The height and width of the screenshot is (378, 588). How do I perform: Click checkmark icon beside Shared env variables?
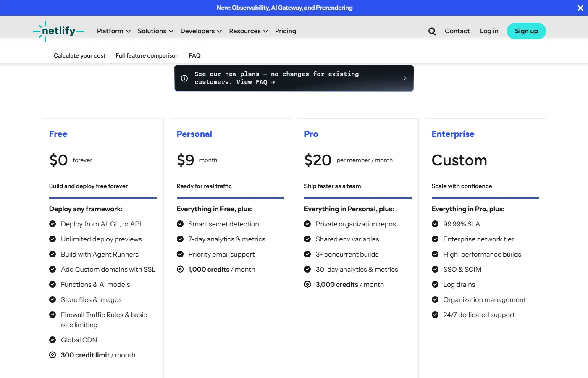[x=307, y=239]
